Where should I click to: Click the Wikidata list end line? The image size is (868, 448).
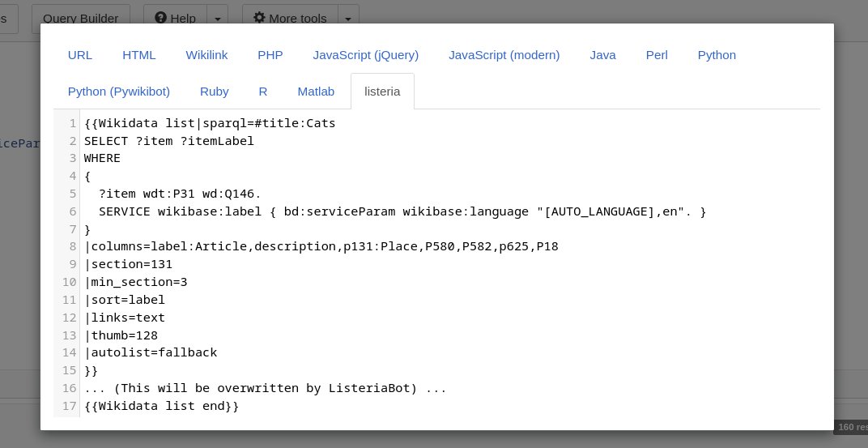(162, 405)
